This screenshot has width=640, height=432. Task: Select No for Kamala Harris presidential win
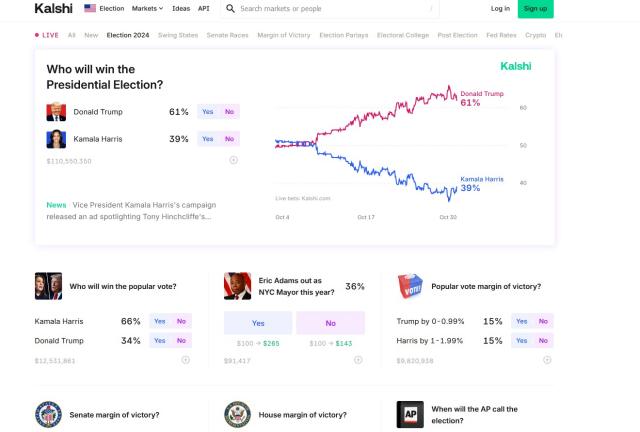pyautogui.click(x=229, y=139)
